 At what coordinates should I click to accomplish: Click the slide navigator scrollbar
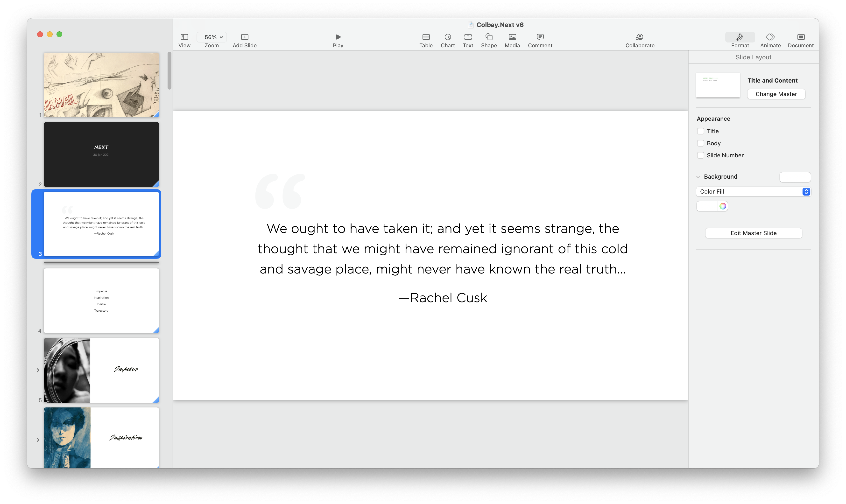click(x=169, y=71)
